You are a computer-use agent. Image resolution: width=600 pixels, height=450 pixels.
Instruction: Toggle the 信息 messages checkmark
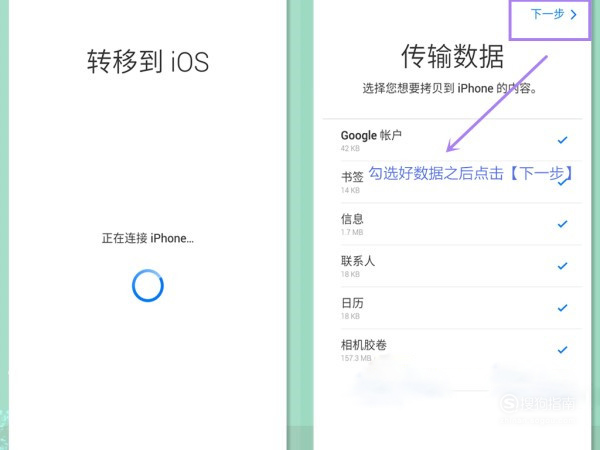pos(562,224)
